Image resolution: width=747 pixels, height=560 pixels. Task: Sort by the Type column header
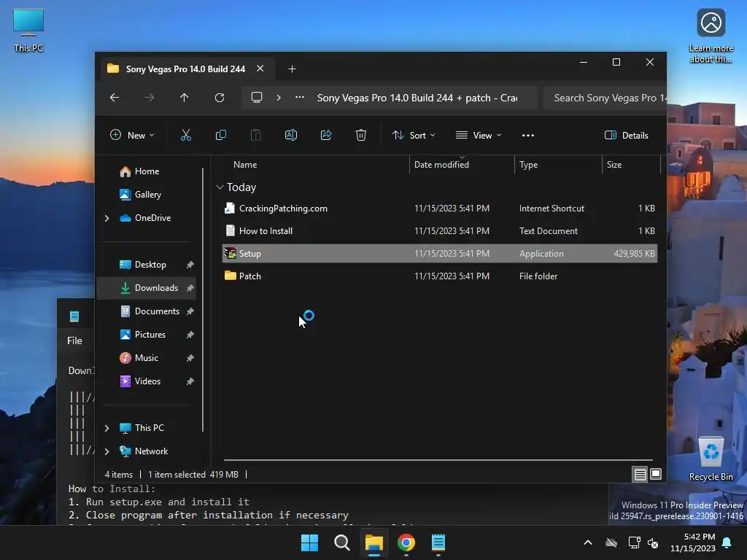click(x=528, y=165)
